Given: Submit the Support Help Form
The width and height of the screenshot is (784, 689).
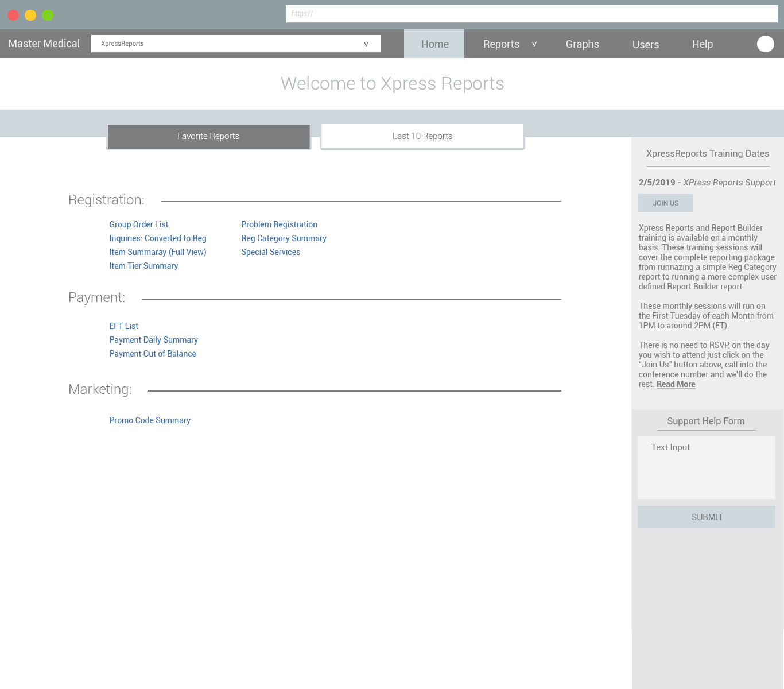Looking at the screenshot, I should tap(707, 517).
